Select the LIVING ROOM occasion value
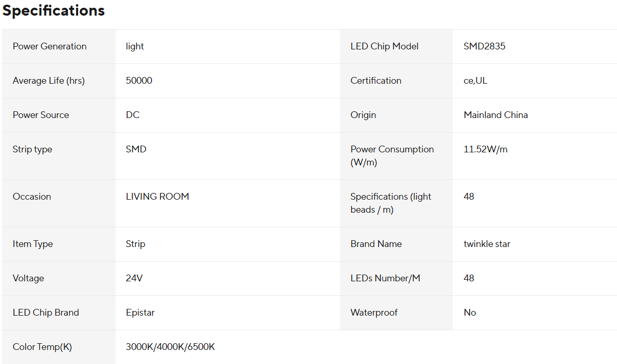The width and height of the screenshot is (617, 364). [x=157, y=197]
